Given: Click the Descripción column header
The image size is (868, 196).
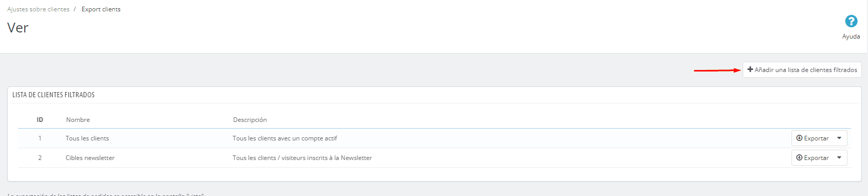Looking at the screenshot, I should [x=250, y=120].
